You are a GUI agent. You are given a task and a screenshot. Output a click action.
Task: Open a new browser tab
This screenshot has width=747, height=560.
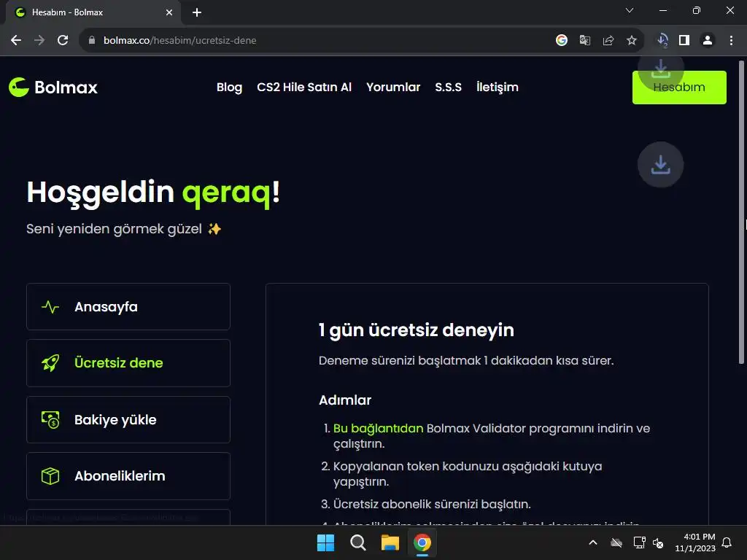click(197, 12)
